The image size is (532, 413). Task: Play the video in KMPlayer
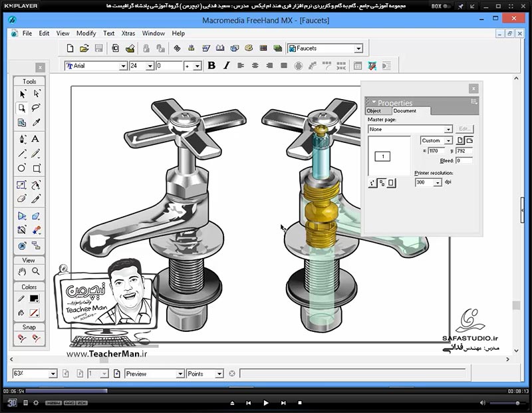click(x=266, y=403)
